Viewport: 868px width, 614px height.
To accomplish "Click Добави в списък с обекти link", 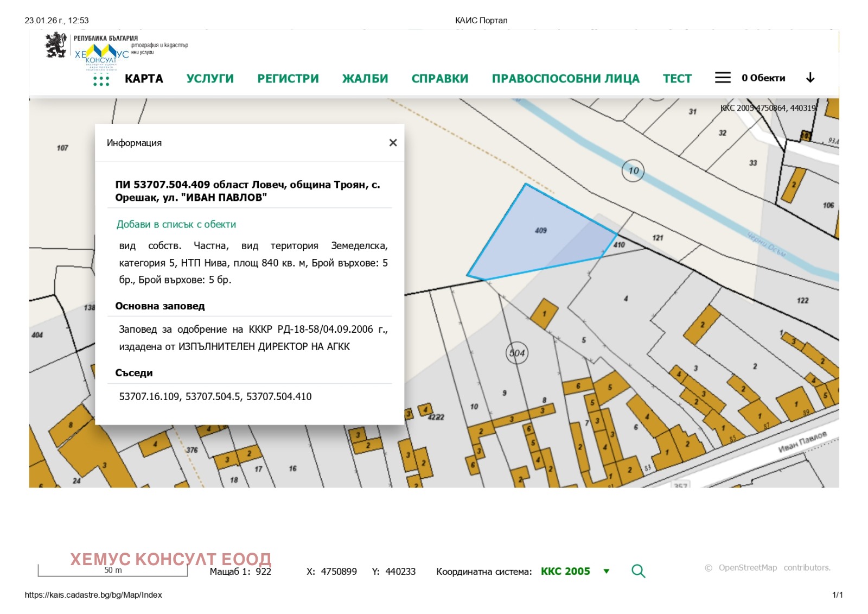I will click(176, 224).
